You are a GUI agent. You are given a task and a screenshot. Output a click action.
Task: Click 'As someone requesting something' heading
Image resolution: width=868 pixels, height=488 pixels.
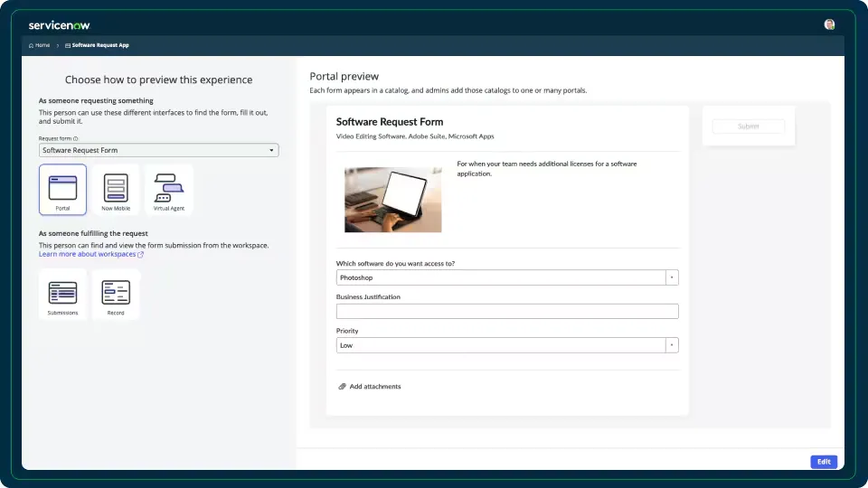pos(96,100)
